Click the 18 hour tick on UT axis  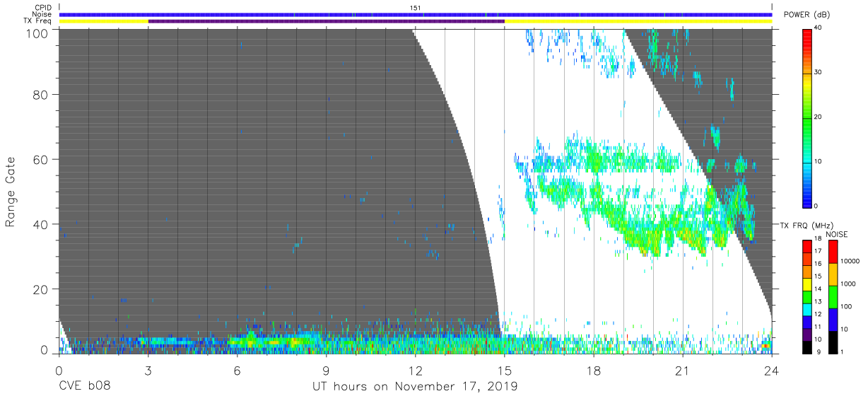tap(594, 370)
